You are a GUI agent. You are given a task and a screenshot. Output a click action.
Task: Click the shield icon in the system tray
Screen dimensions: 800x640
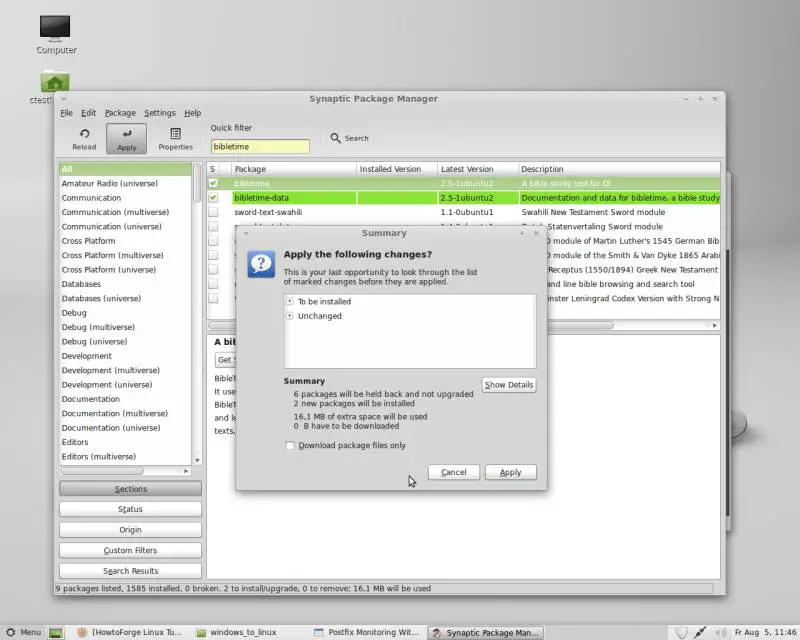(681, 632)
